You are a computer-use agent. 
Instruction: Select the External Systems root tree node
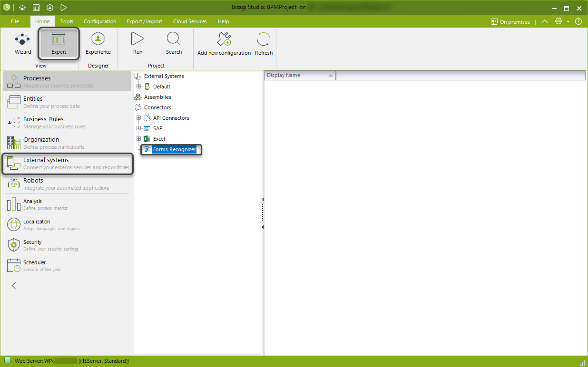(x=164, y=76)
